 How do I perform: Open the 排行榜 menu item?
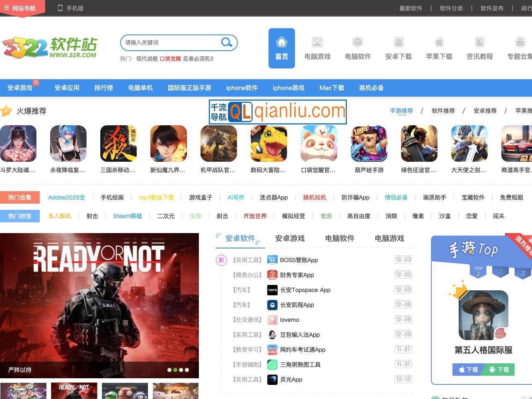coord(104,88)
